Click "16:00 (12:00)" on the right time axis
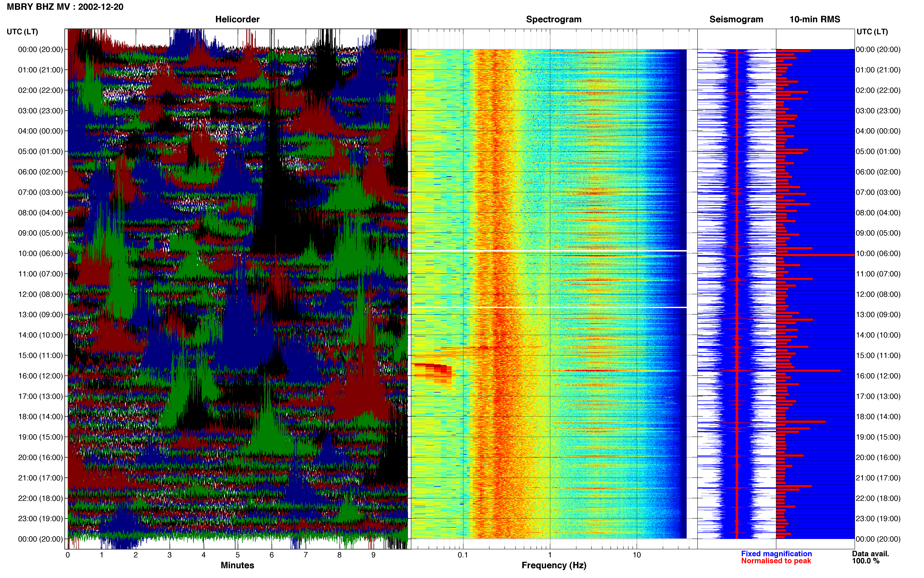924x578 pixels. pyautogui.click(x=878, y=376)
